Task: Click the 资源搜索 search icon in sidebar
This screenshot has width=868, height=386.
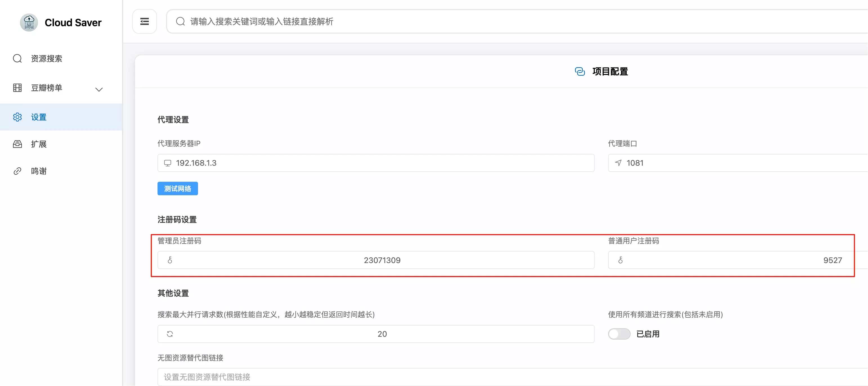Action: pyautogui.click(x=17, y=59)
